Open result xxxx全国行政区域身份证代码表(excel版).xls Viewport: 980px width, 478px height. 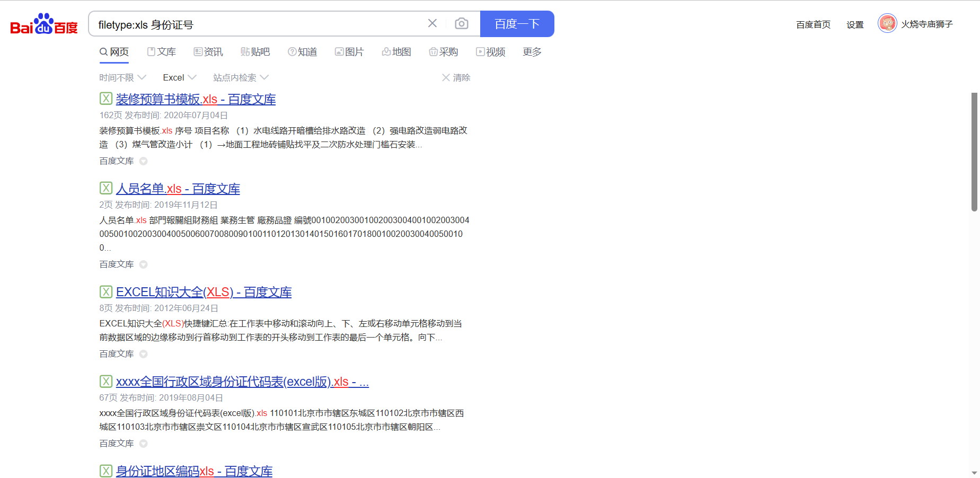tap(242, 382)
